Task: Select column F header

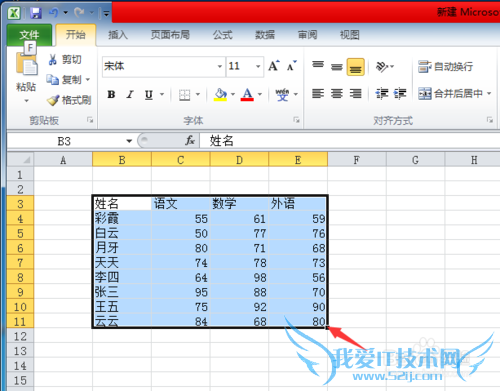Action: point(357,160)
